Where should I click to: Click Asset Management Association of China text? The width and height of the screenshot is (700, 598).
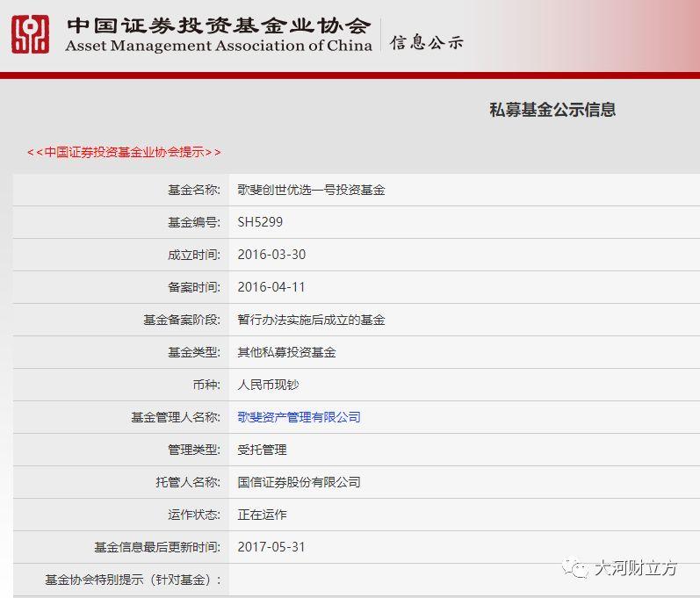pyautogui.click(x=219, y=46)
